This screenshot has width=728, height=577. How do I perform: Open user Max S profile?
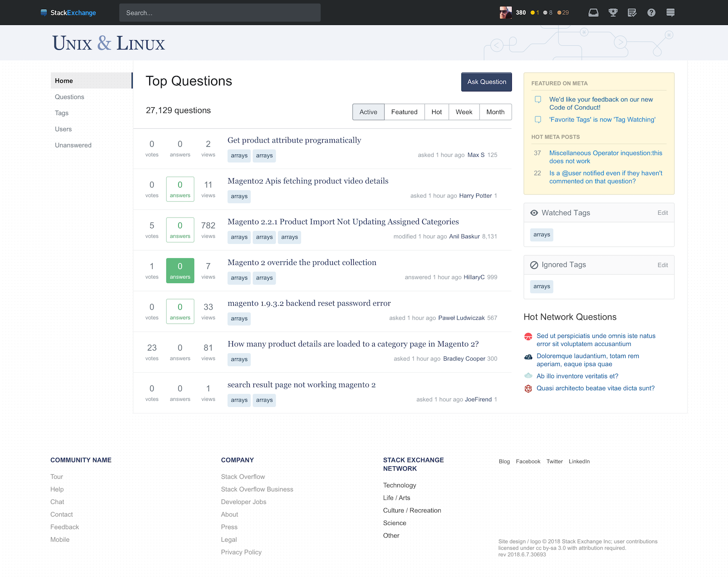click(476, 155)
